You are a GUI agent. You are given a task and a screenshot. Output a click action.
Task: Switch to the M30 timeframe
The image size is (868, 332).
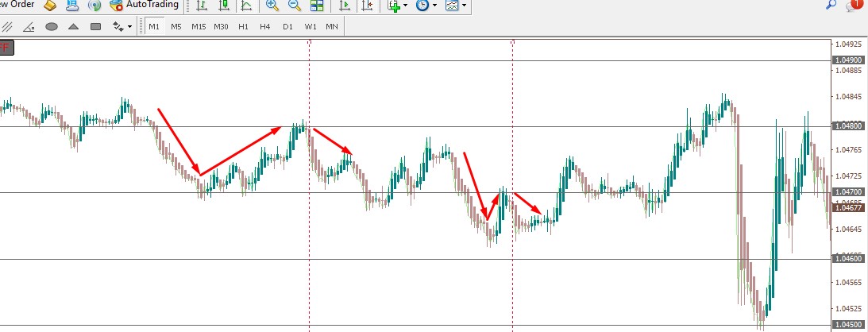point(221,26)
